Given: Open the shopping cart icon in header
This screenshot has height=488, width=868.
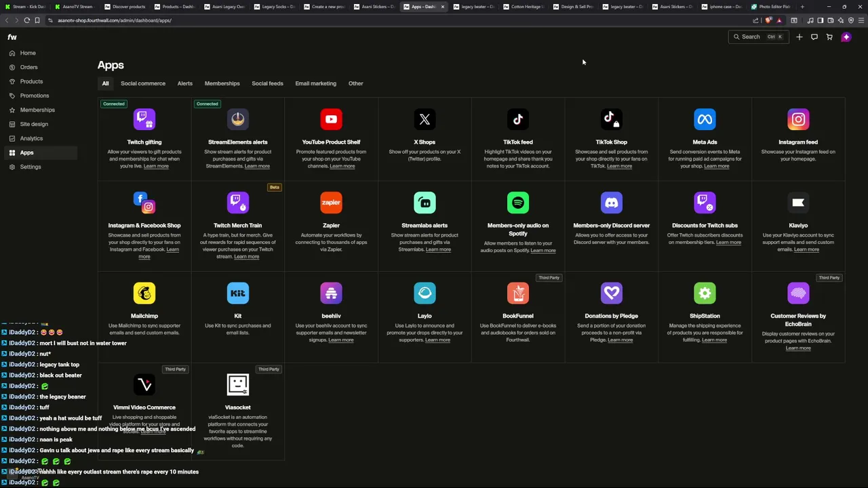Looking at the screenshot, I should 829,37.
